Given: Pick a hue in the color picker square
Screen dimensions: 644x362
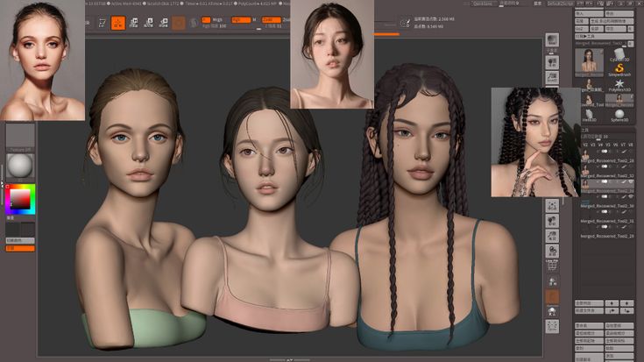Looking at the screenshot, I should click(x=19, y=199).
